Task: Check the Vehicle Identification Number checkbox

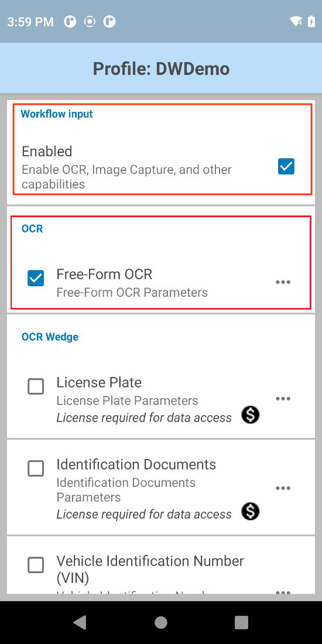Action: click(x=36, y=565)
